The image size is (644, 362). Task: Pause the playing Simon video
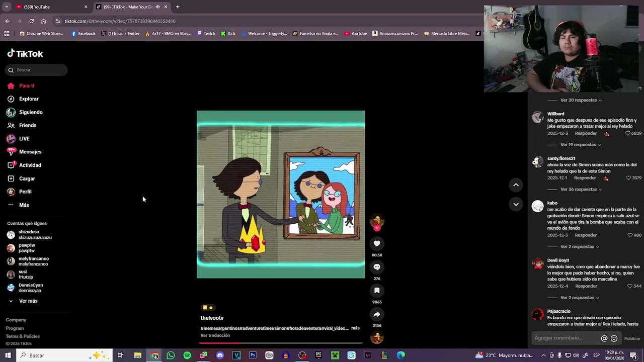(x=281, y=194)
